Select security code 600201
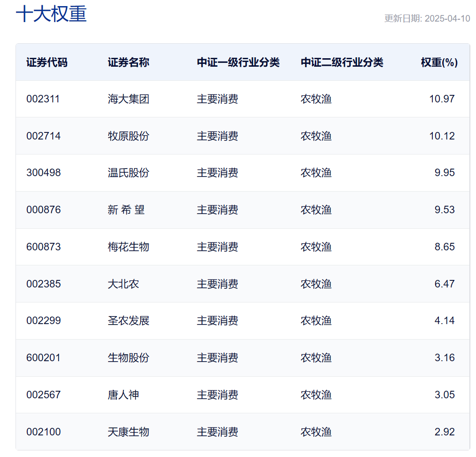 (43, 357)
